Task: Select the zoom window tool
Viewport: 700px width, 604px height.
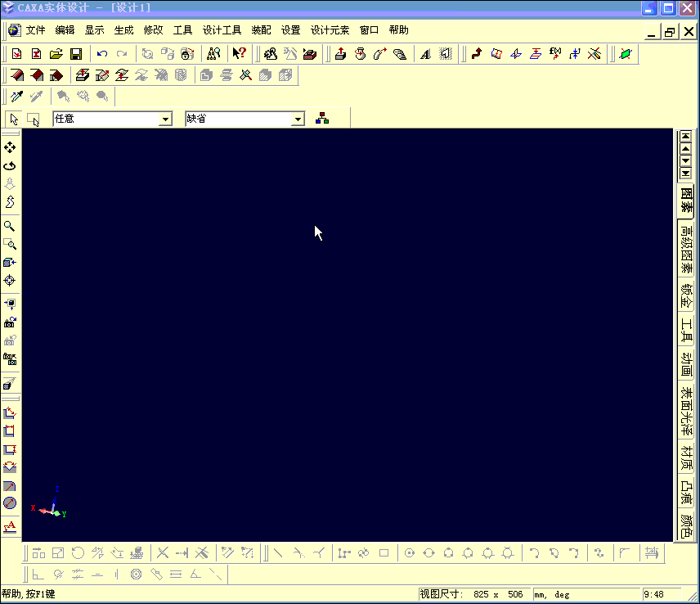Action: pyautogui.click(x=9, y=245)
